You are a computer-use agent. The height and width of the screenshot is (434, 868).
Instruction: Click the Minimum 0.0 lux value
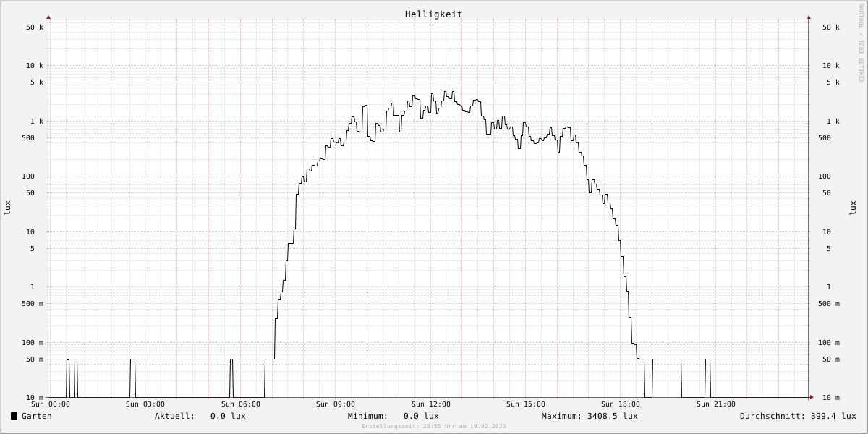coord(421,416)
